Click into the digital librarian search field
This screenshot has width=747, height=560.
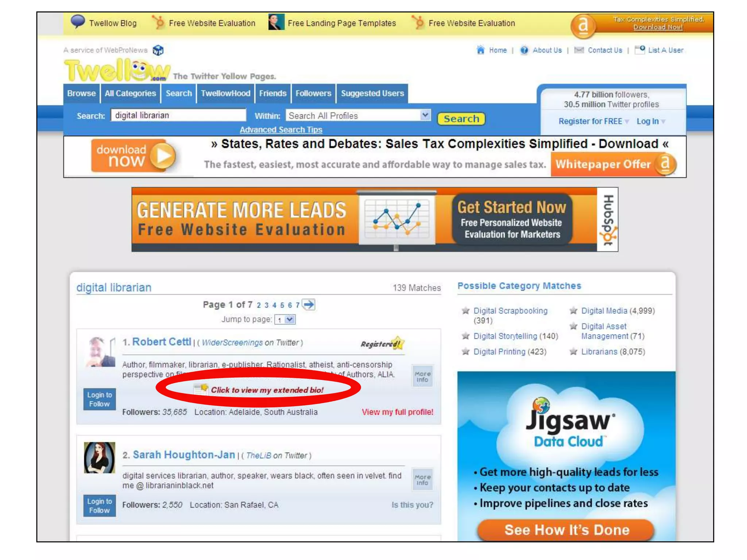click(178, 116)
